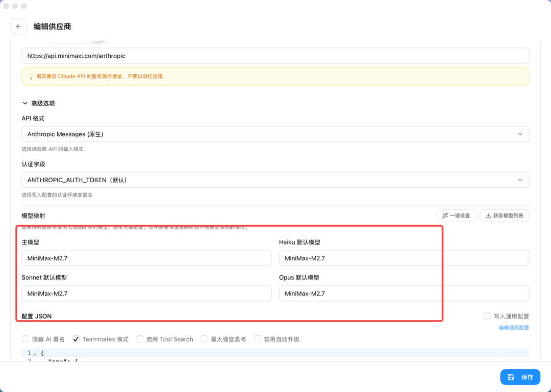Viewport: 551px width, 392px height.
Task: Click the Haiku 默认模型 input field
Action: (x=404, y=258)
